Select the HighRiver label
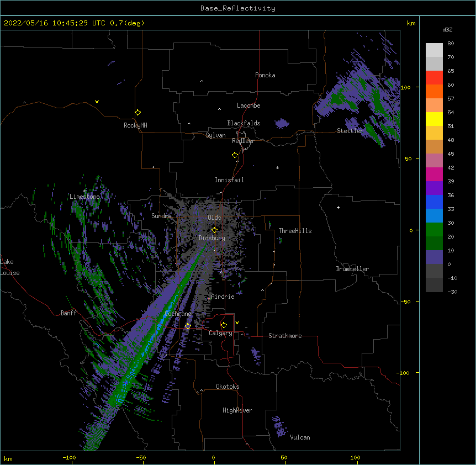The height and width of the screenshot is (465, 476). 237,410
